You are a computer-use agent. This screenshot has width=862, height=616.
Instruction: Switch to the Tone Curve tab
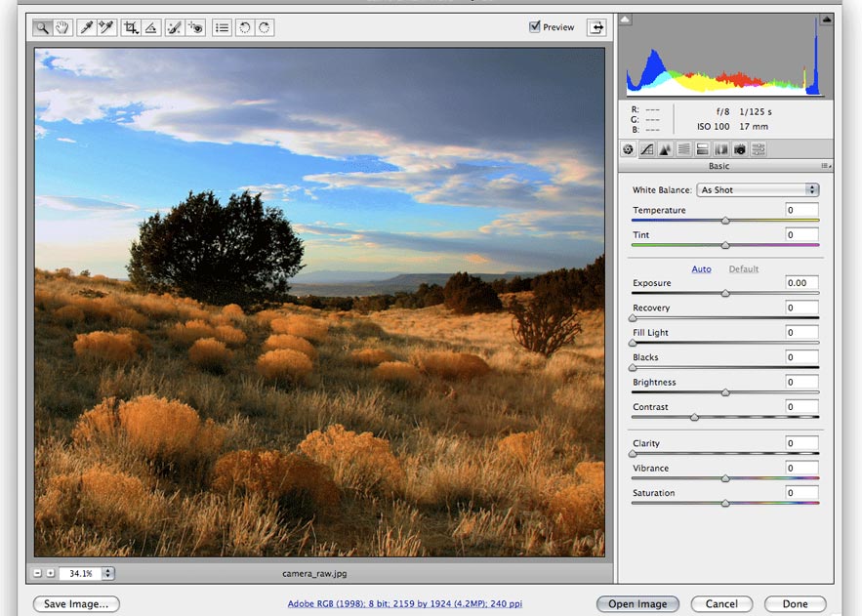(646, 149)
